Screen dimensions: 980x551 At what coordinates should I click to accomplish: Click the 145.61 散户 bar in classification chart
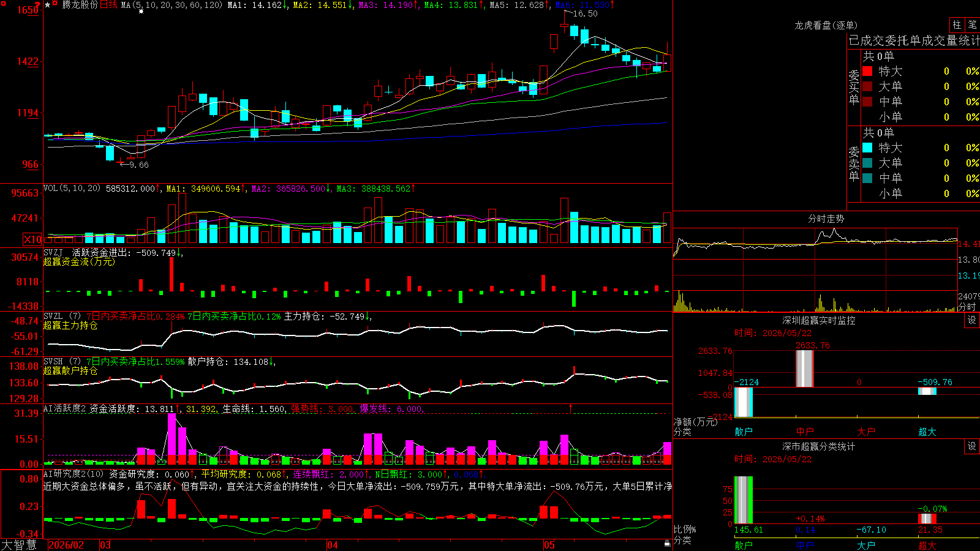(x=744, y=500)
